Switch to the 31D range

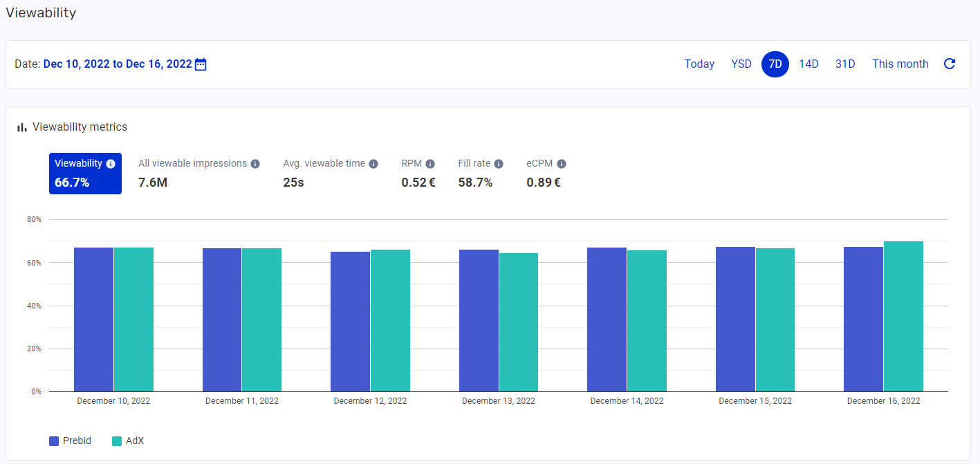tap(845, 64)
